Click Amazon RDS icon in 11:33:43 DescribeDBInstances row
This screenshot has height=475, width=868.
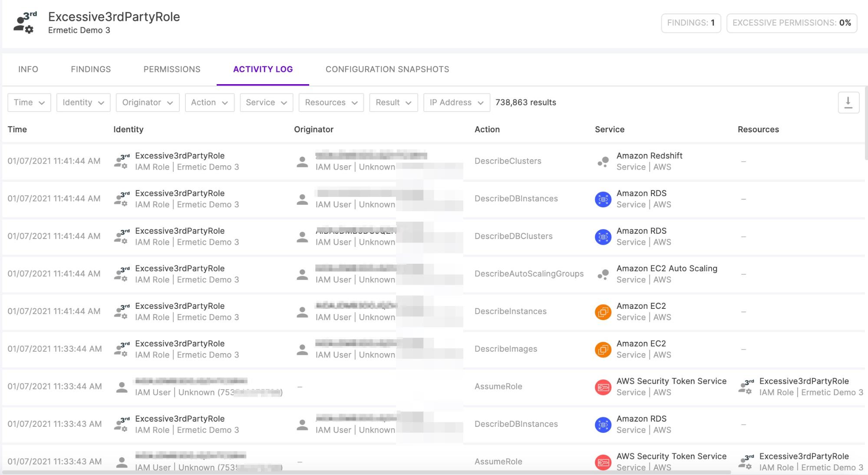click(603, 425)
